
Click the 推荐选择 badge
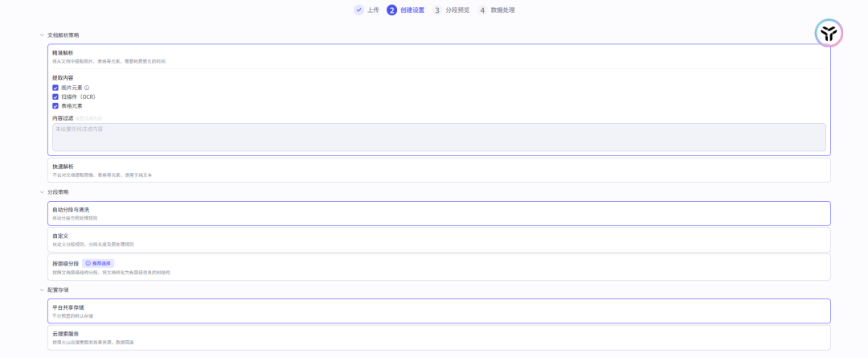tap(99, 263)
